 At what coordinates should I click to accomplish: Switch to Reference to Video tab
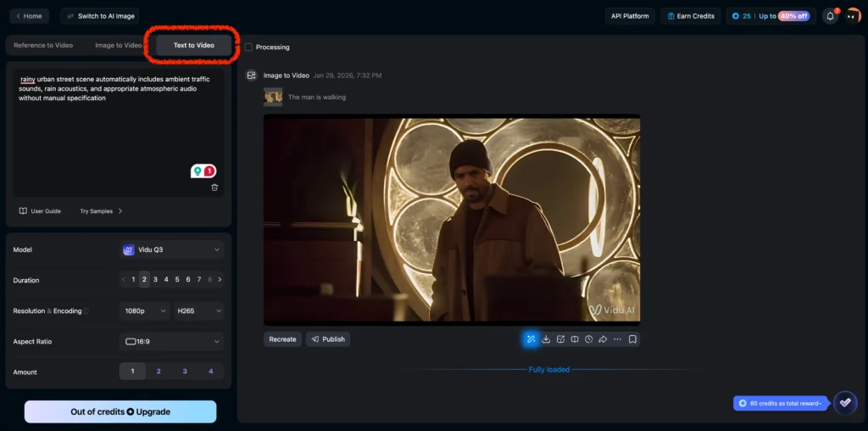click(x=43, y=46)
